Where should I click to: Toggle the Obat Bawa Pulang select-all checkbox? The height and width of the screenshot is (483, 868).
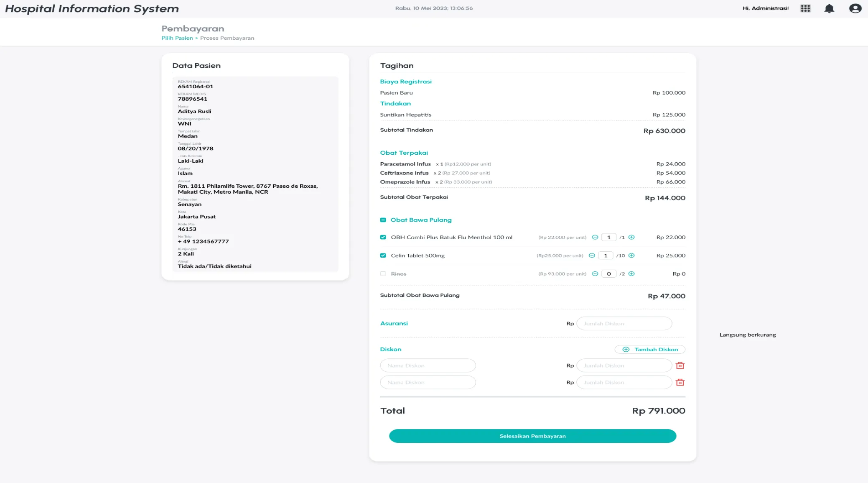(x=383, y=220)
